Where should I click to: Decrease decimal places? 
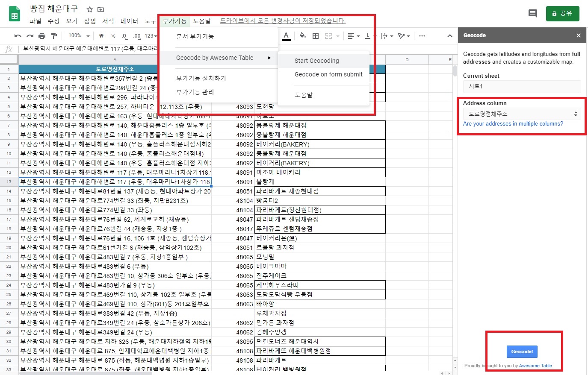tap(124, 36)
